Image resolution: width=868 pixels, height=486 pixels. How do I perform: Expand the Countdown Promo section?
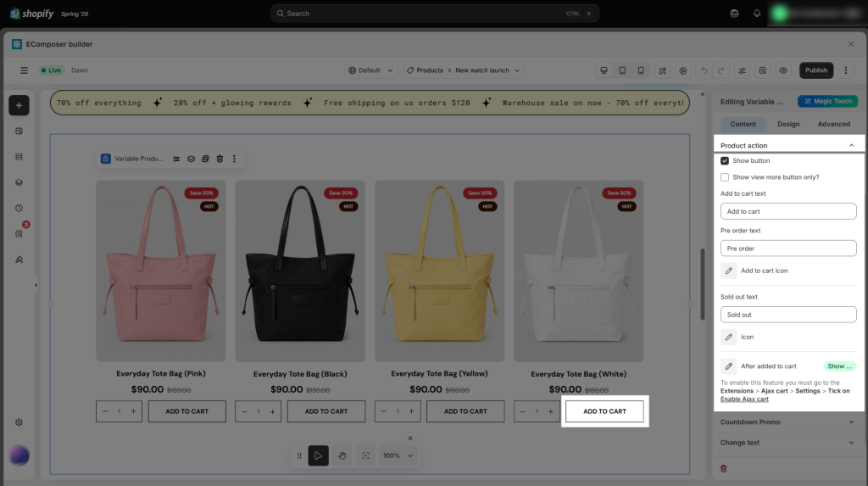tap(788, 422)
